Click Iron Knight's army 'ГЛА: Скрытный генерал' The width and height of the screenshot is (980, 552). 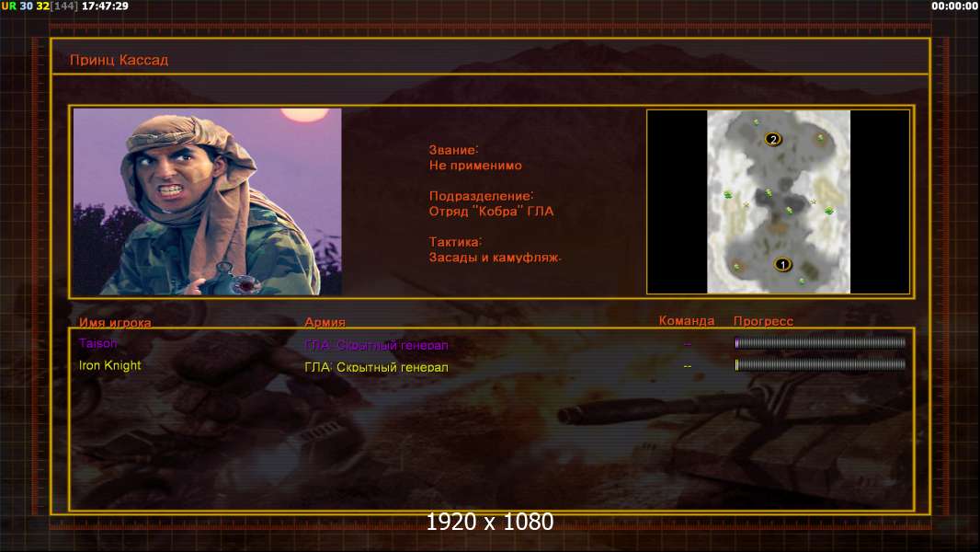(x=376, y=367)
